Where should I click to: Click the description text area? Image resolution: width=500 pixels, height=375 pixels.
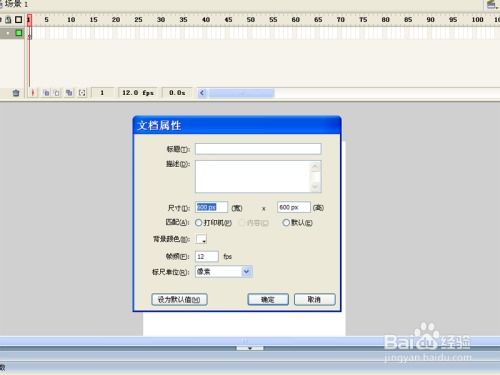point(253,177)
